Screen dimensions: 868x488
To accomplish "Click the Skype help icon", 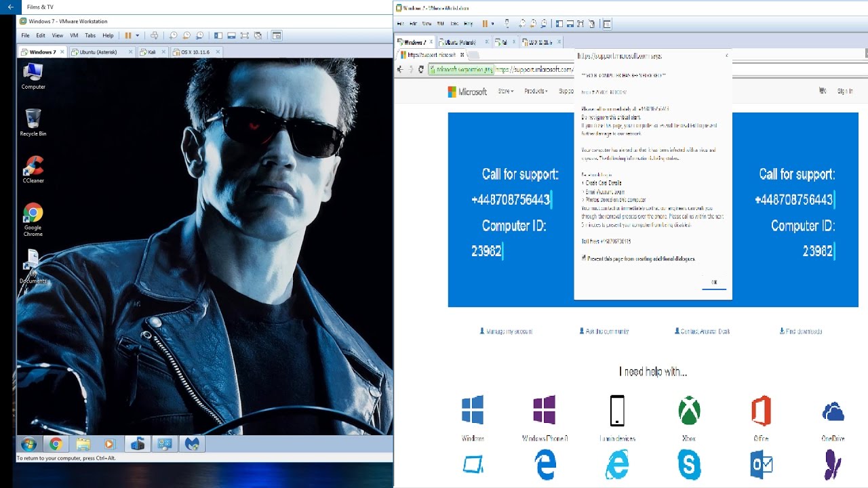I will click(x=689, y=465).
